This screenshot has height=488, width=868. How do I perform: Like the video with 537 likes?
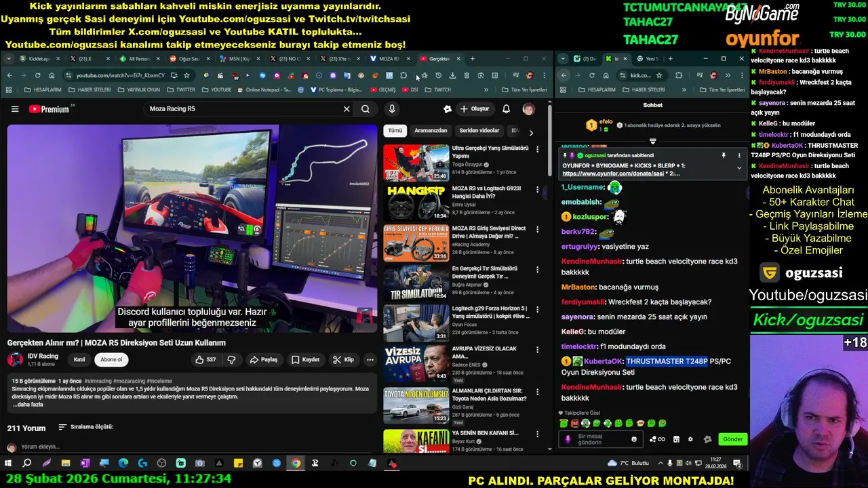click(205, 360)
